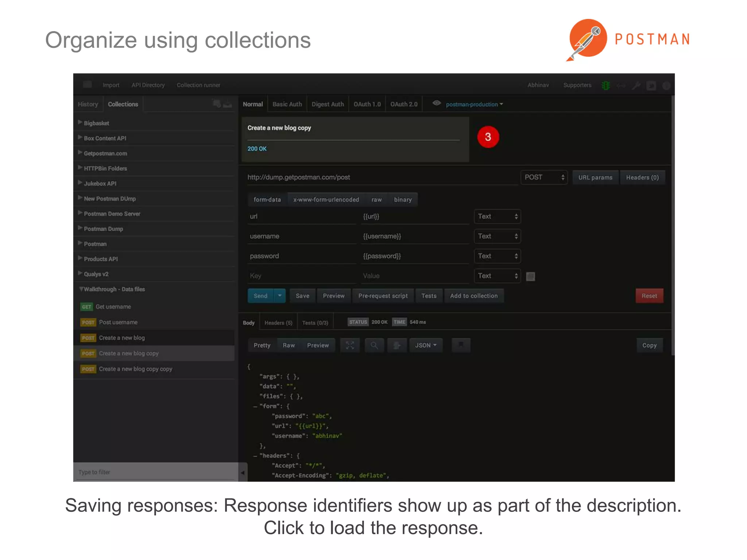Viewport: 747px width, 560px height.
Task: Select the Digest Auth tab
Action: click(328, 104)
